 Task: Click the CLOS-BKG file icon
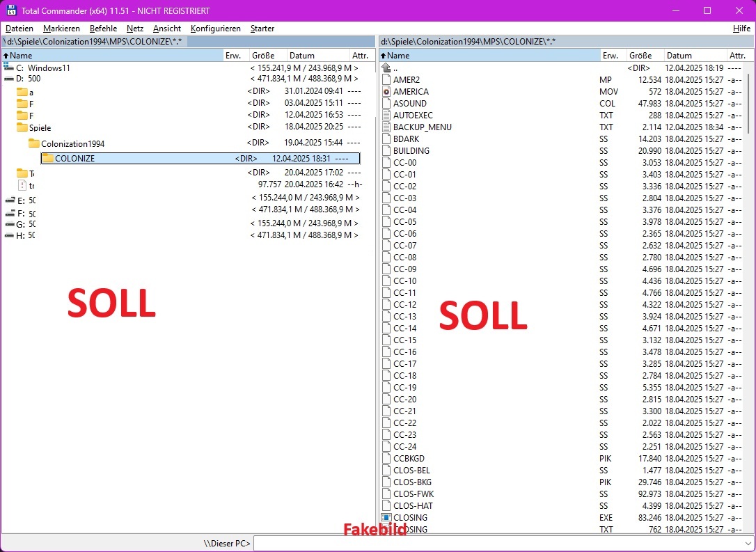[x=386, y=482]
